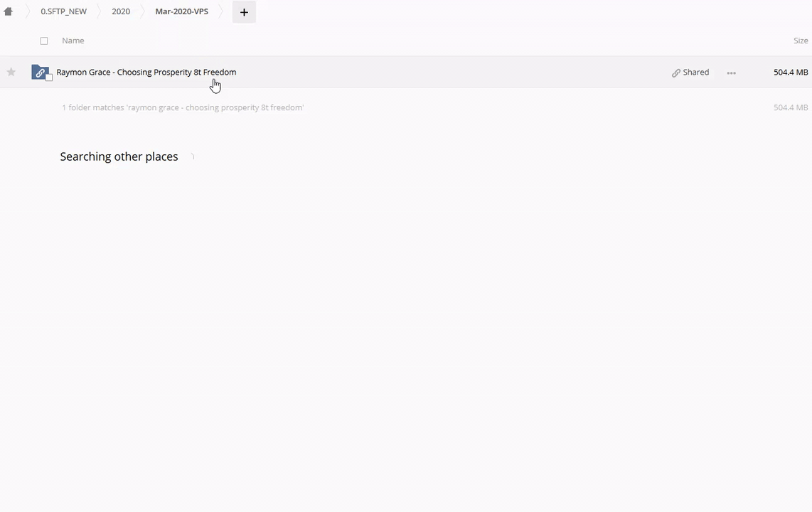This screenshot has width=812, height=512.
Task: Click the folder's 504.4 MB size value
Action: pos(791,72)
